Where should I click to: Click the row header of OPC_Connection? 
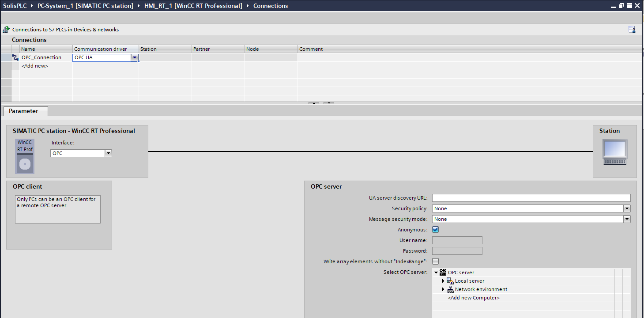(6, 57)
